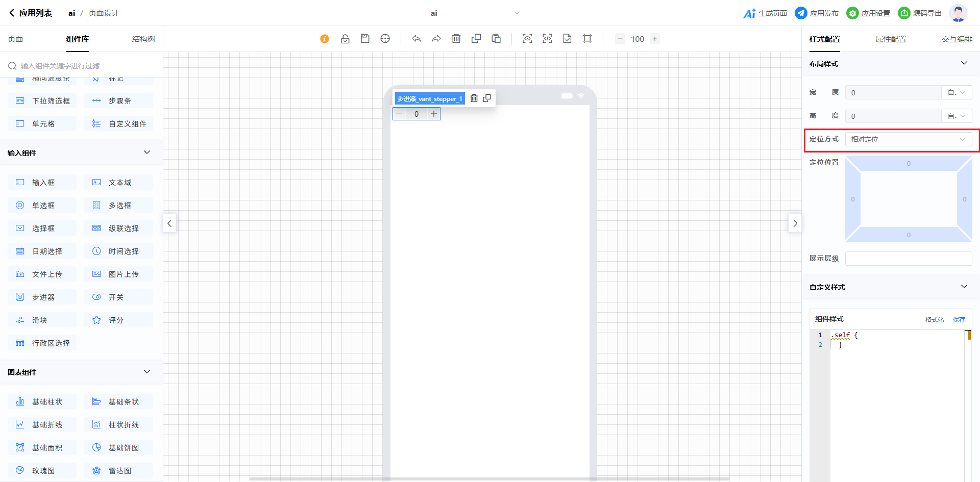Click the redo arrow in toolbar

(x=436, y=39)
